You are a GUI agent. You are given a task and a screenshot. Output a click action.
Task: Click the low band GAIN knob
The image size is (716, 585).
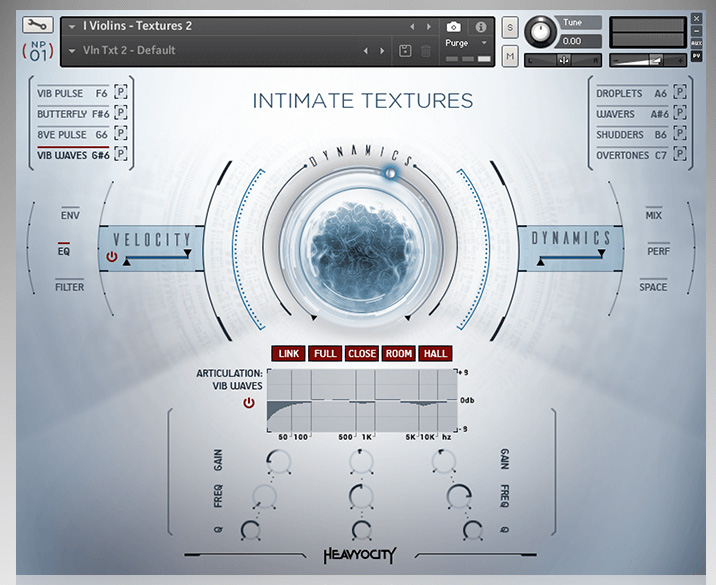tap(279, 462)
